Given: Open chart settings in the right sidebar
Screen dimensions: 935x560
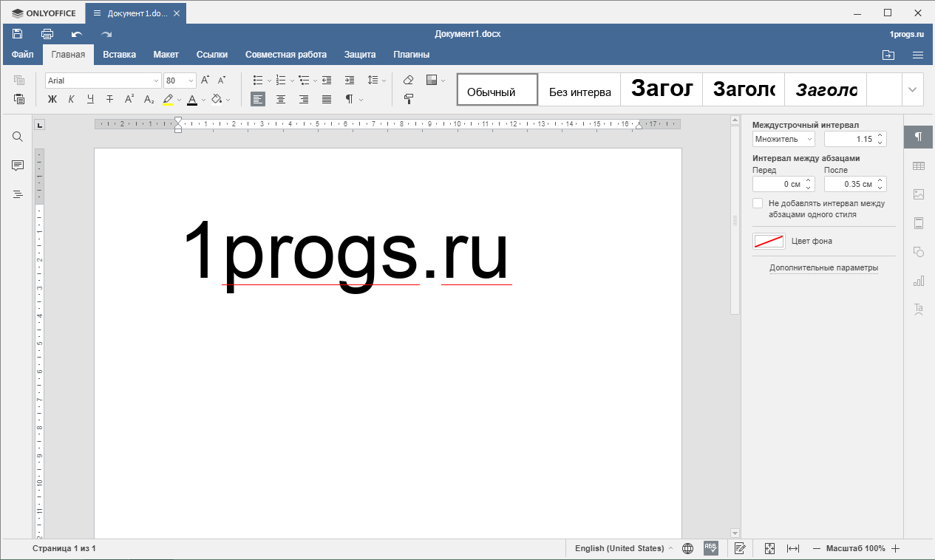Looking at the screenshot, I should pos(919,281).
